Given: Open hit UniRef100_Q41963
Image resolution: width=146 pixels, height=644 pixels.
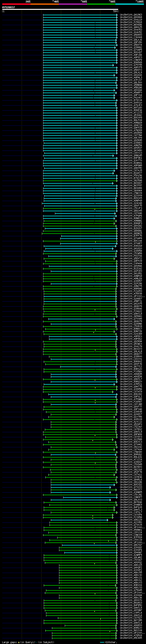Looking at the screenshot, I should pyautogui.click(x=131, y=15).
